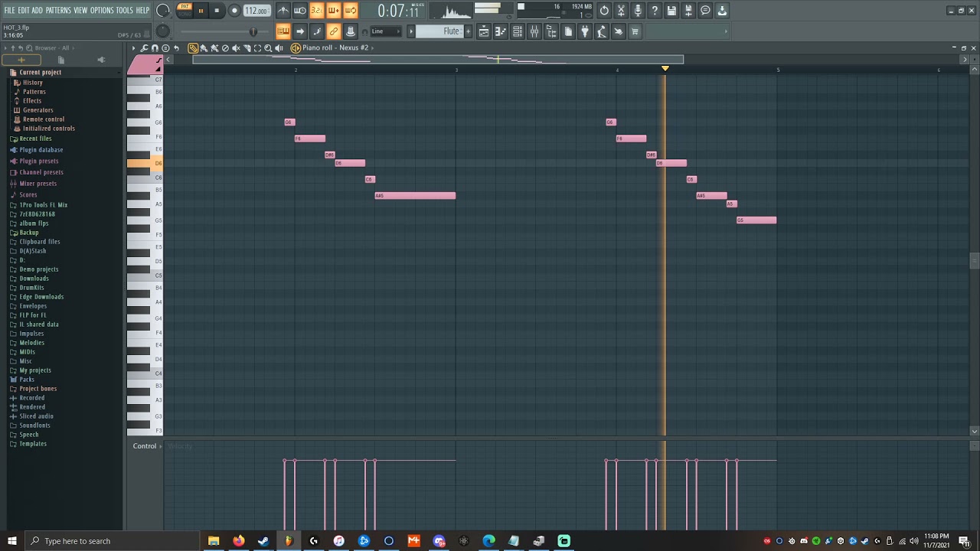Pause playback with the pause button
Screen dimensions: 980x551
(201, 11)
